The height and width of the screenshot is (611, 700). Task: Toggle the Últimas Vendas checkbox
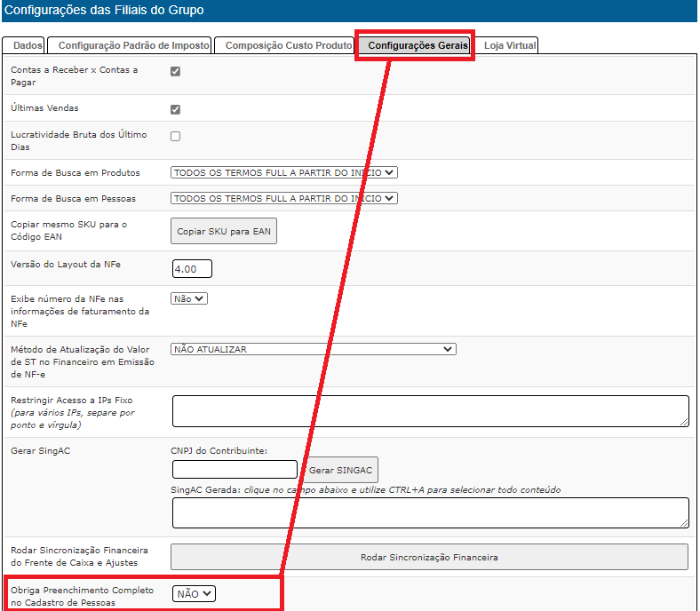tap(176, 109)
